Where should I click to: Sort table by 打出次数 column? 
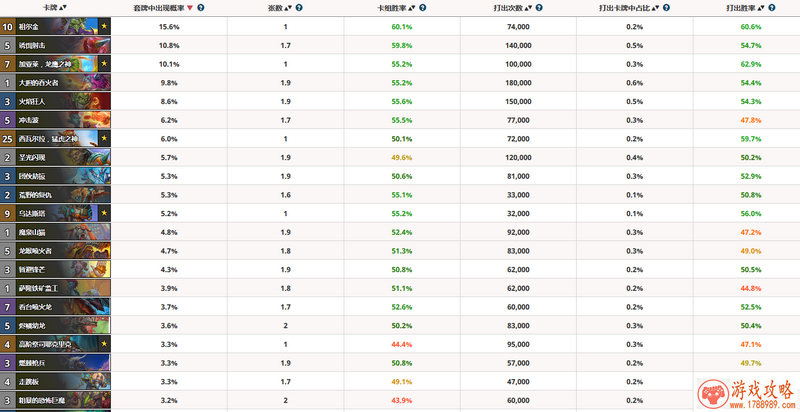click(x=514, y=8)
